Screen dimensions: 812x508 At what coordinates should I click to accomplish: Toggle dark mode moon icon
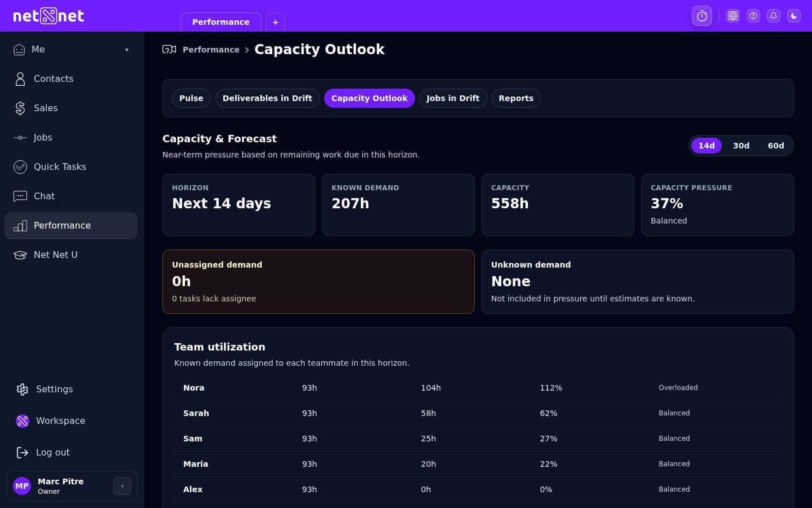click(x=794, y=16)
